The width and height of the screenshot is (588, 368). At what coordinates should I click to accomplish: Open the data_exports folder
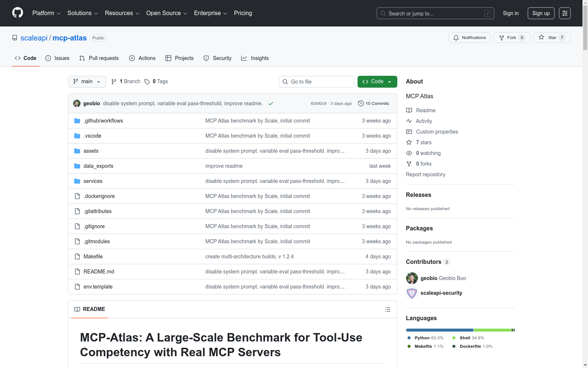[98, 166]
